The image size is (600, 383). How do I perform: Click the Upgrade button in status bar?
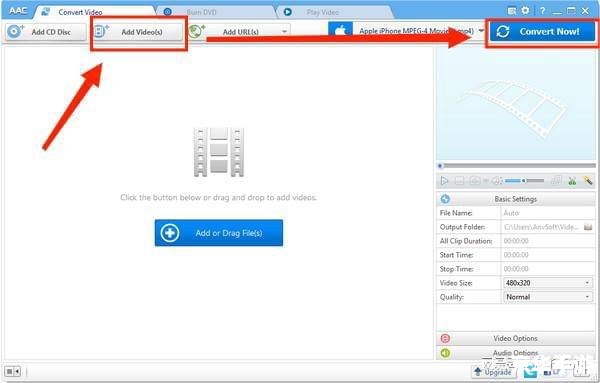click(493, 372)
